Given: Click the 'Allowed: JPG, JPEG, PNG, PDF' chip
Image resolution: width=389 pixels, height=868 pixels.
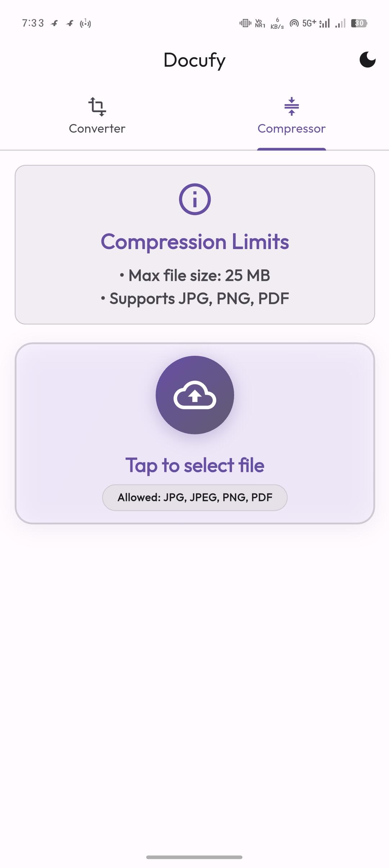Looking at the screenshot, I should coord(195,497).
